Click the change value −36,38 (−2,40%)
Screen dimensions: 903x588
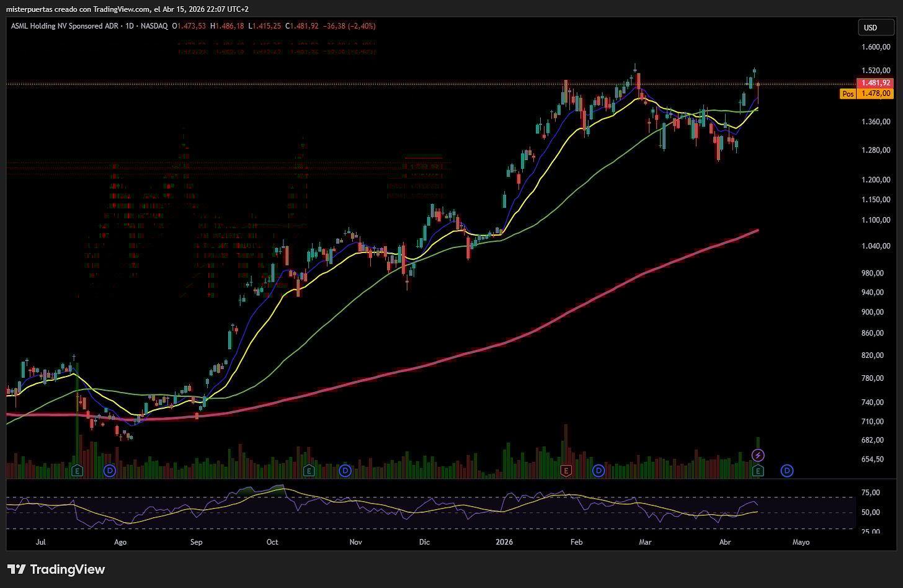pyautogui.click(x=349, y=26)
